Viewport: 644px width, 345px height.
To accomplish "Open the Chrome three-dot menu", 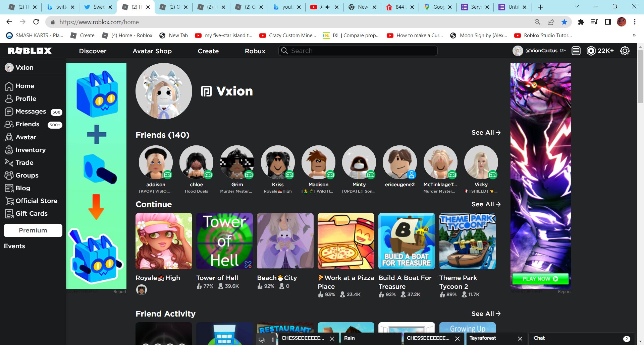I will 635,22.
